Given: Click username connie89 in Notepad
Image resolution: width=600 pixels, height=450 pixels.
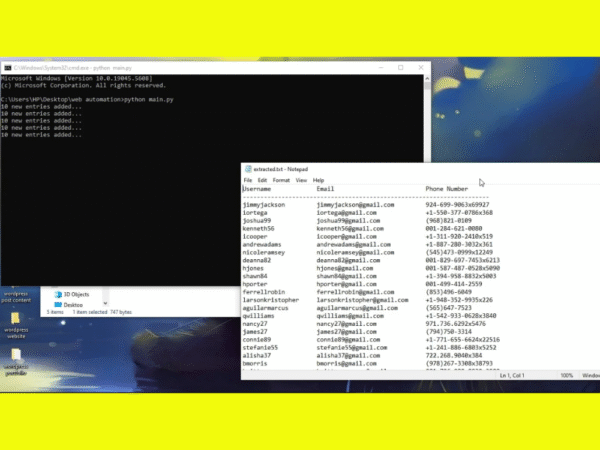Looking at the screenshot, I should [x=257, y=340].
